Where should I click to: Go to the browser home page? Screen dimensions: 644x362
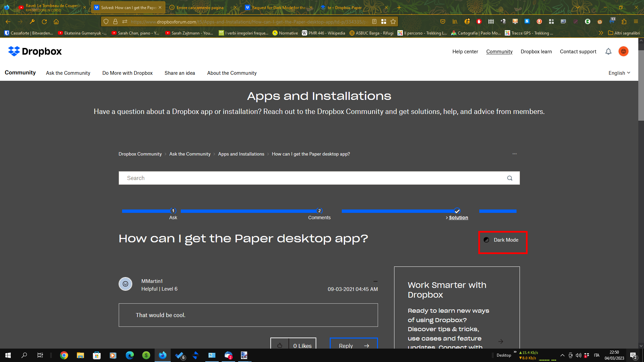pos(56,22)
